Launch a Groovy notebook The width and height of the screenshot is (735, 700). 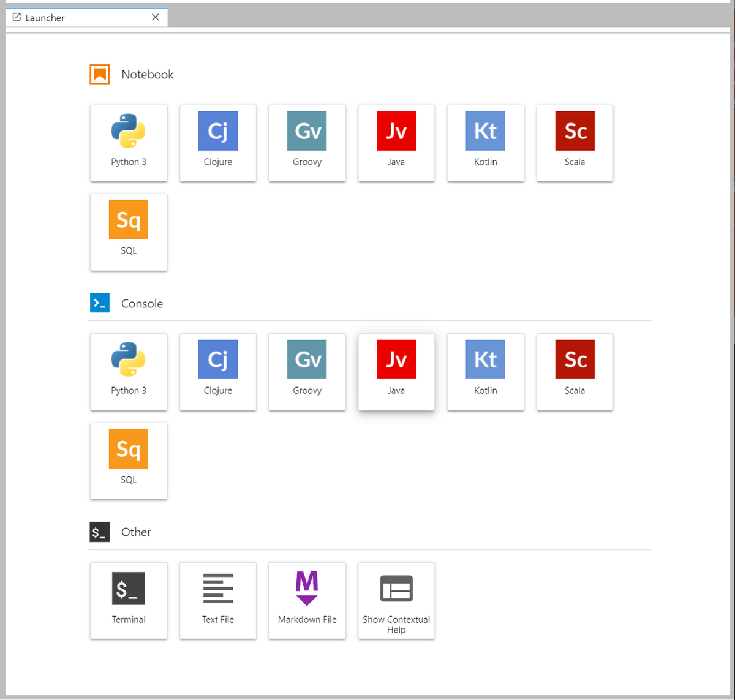click(x=307, y=143)
